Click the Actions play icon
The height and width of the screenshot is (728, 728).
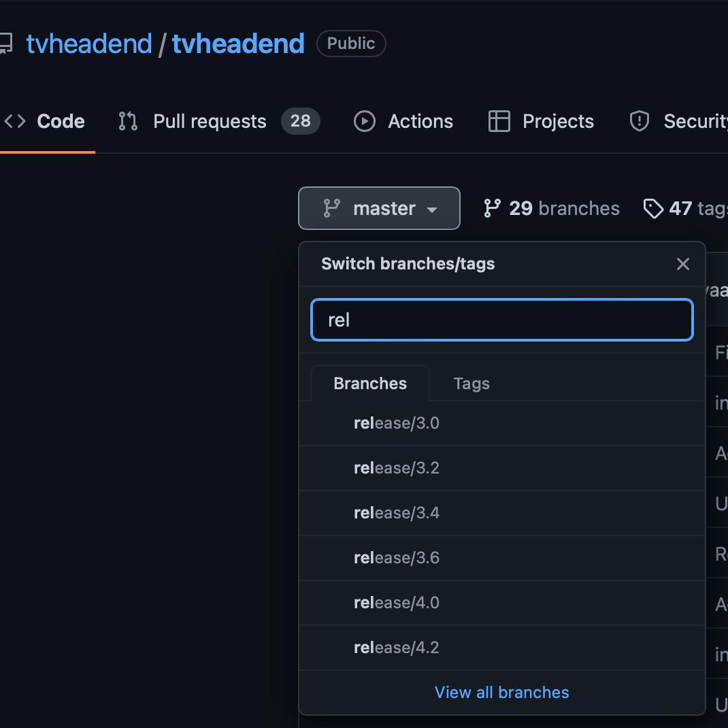pos(365,121)
